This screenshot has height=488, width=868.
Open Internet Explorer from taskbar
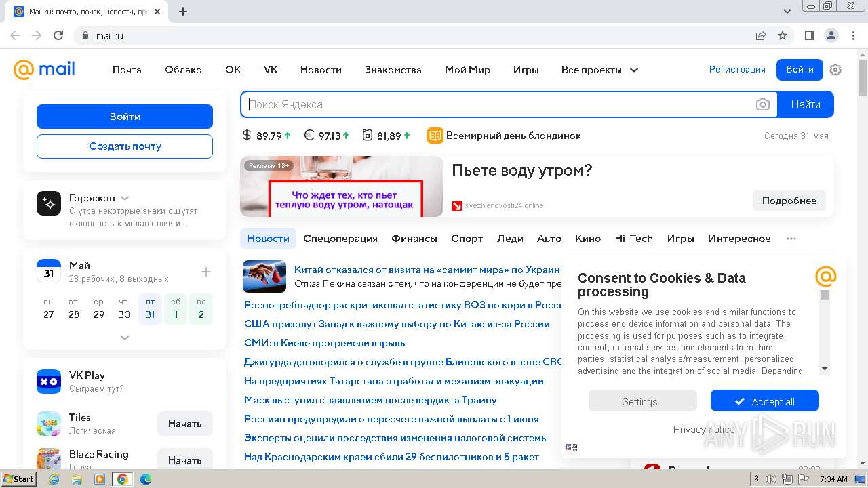[x=54, y=479]
